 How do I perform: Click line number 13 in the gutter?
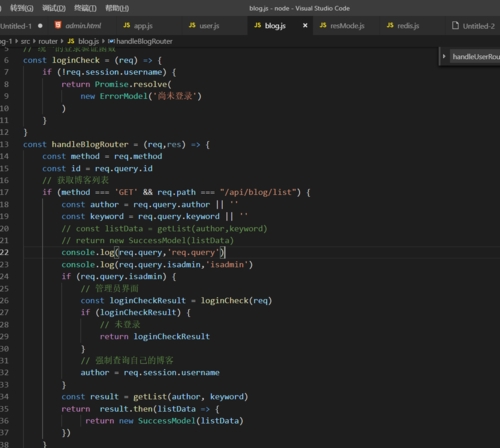pyautogui.click(x=4, y=144)
